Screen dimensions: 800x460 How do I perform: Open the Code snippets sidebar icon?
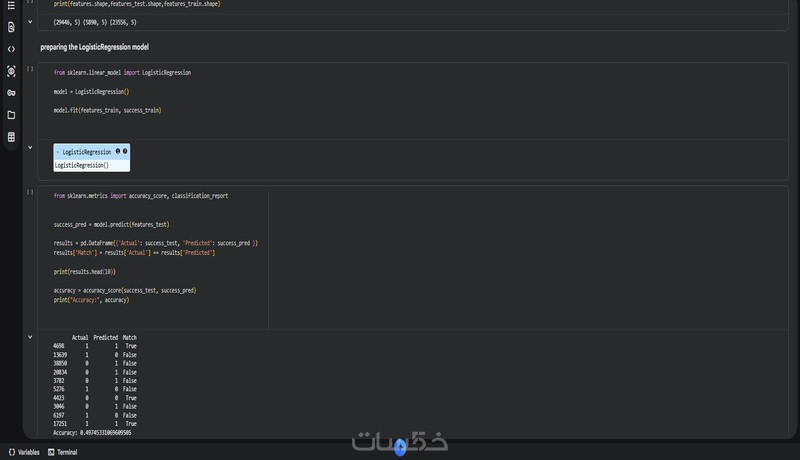[11, 49]
